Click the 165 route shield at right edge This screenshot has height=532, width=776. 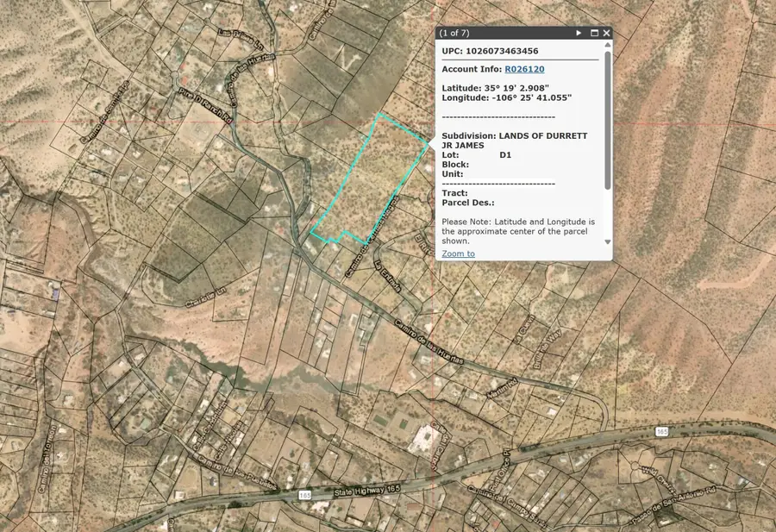pyautogui.click(x=661, y=431)
